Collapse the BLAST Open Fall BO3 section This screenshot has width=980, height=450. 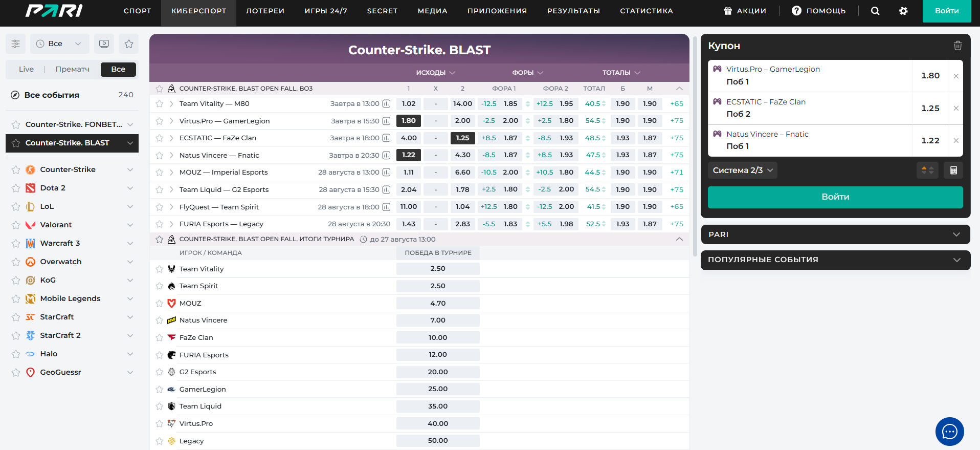click(679, 89)
